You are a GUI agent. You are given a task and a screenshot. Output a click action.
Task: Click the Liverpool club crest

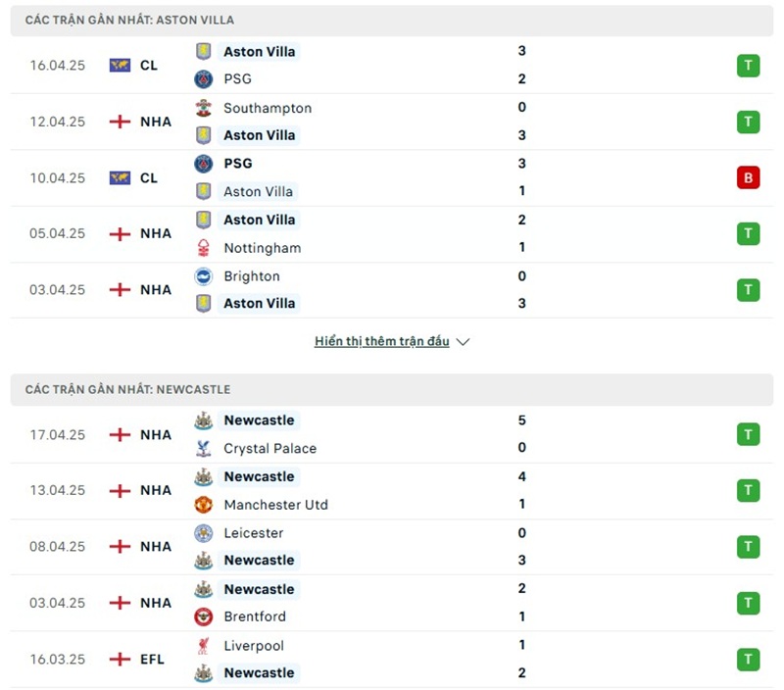(x=204, y=646)
